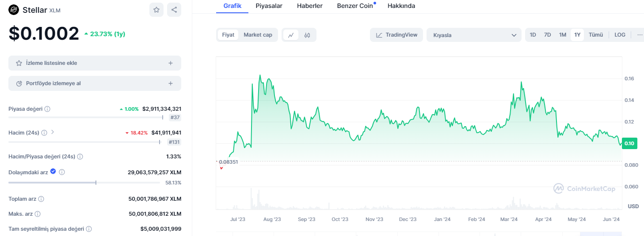Click the #37 market cap rank badge
The image size is (644, 236).
coord(175,118)
